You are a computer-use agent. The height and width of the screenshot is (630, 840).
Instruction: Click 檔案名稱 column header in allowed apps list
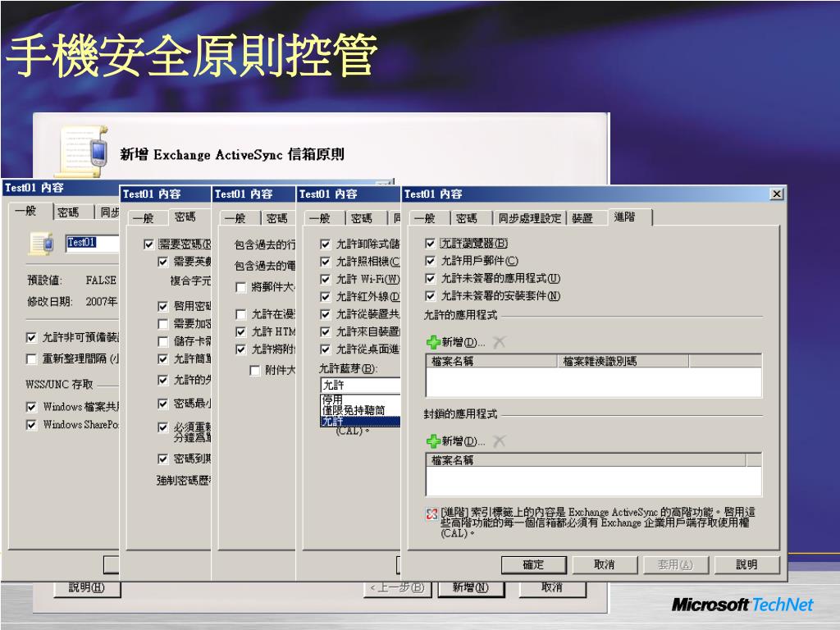[x=492, y=361]
